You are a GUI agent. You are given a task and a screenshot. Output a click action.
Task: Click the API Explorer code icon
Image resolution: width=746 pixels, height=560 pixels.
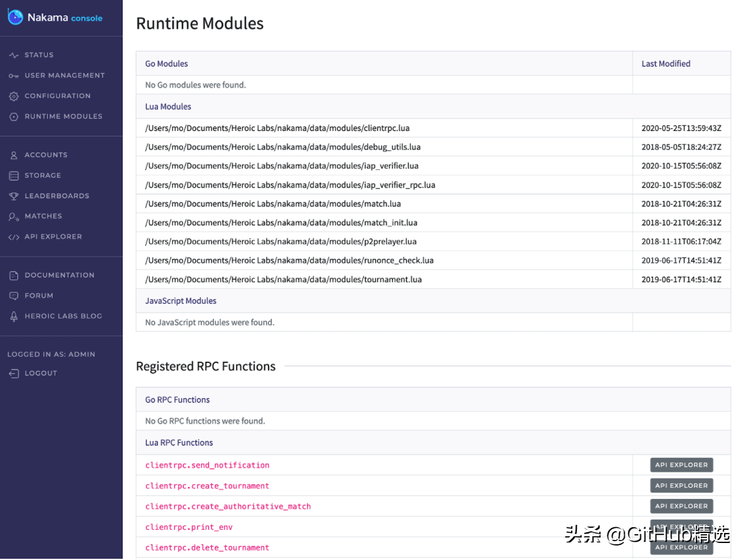(x=14, y=237)
